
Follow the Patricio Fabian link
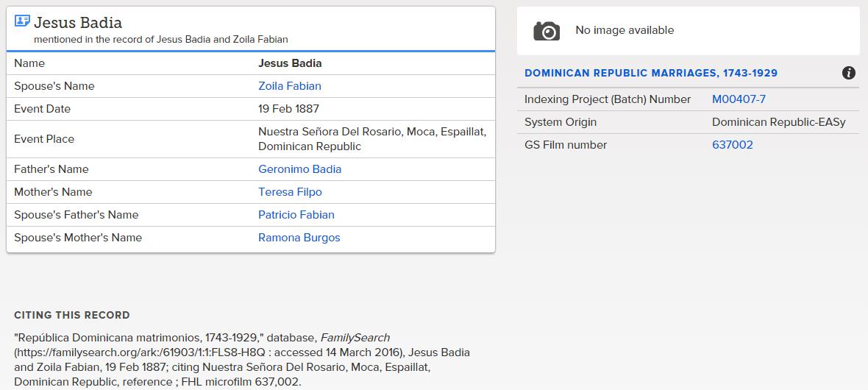[296, 214]
